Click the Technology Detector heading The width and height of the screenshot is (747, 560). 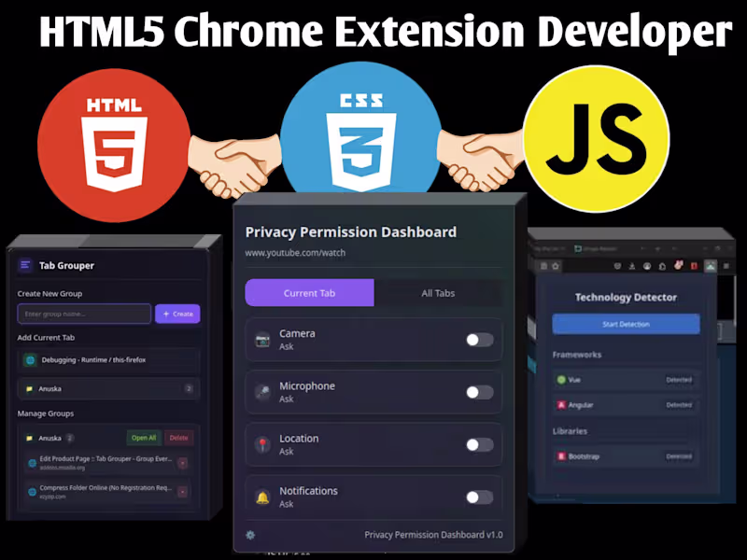(626, 297)
